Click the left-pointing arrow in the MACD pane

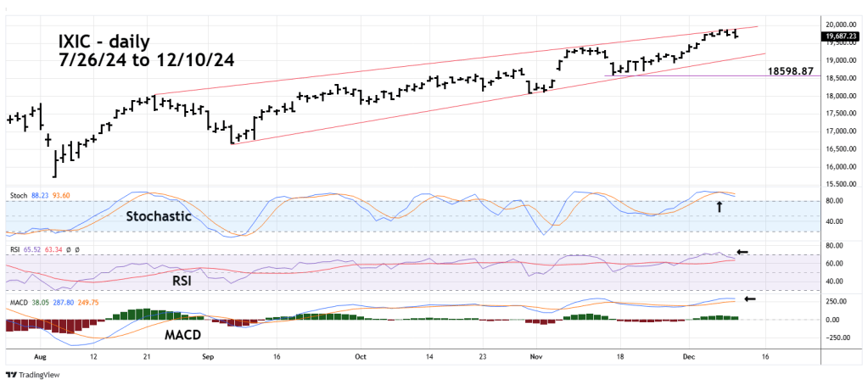[749, 299]
